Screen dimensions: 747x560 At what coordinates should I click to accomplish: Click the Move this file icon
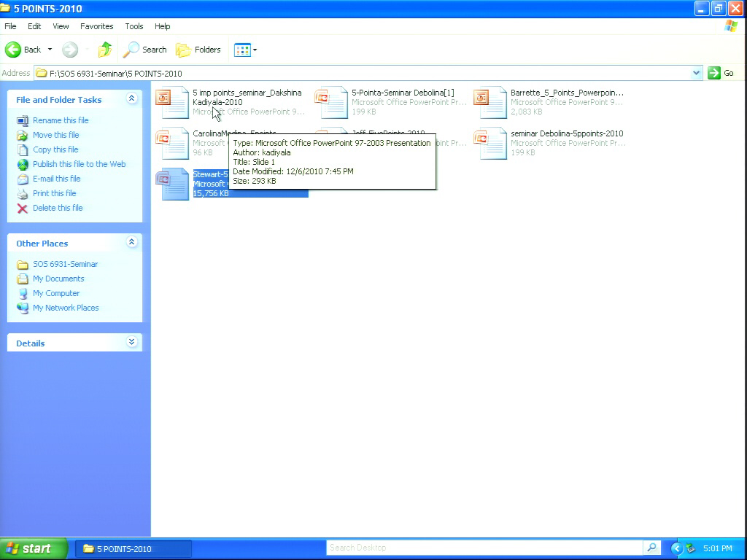[23, 136]
